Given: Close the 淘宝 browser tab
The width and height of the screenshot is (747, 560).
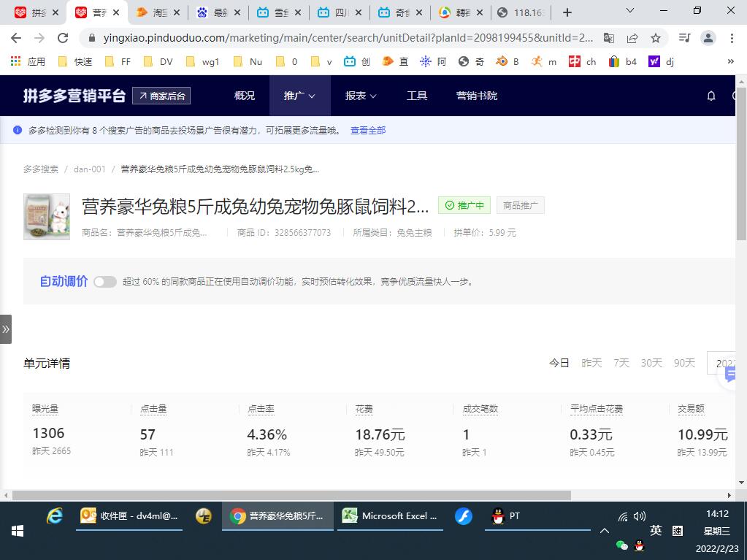Looking at the screenshot, I should click(x=176, y=13).
